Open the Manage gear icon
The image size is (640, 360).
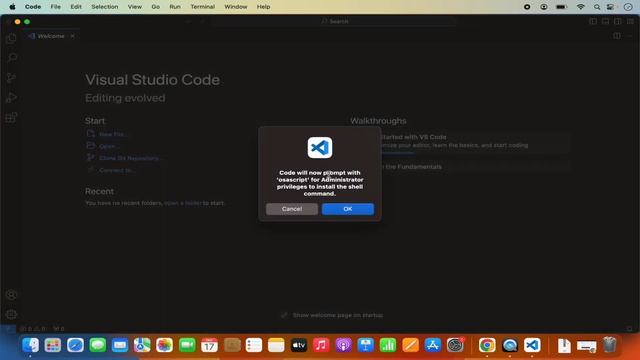tap(11, 315)
